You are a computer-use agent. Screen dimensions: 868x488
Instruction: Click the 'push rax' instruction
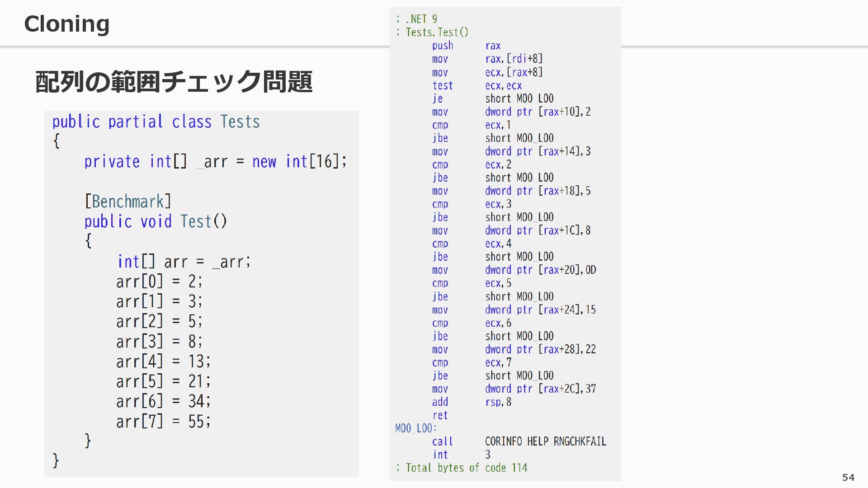[466, 46]
